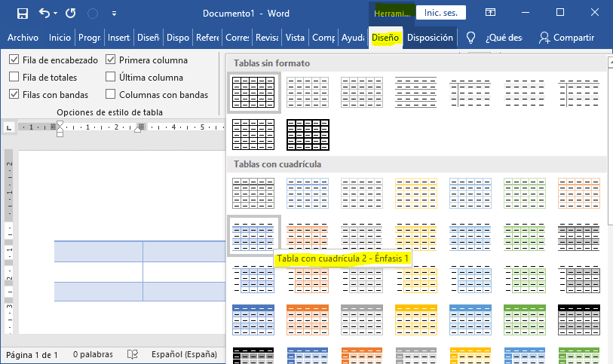613x364 pixels.
Task: Open the Quick Access Toolbar customize dropdown
Action: tap(114, 14)
